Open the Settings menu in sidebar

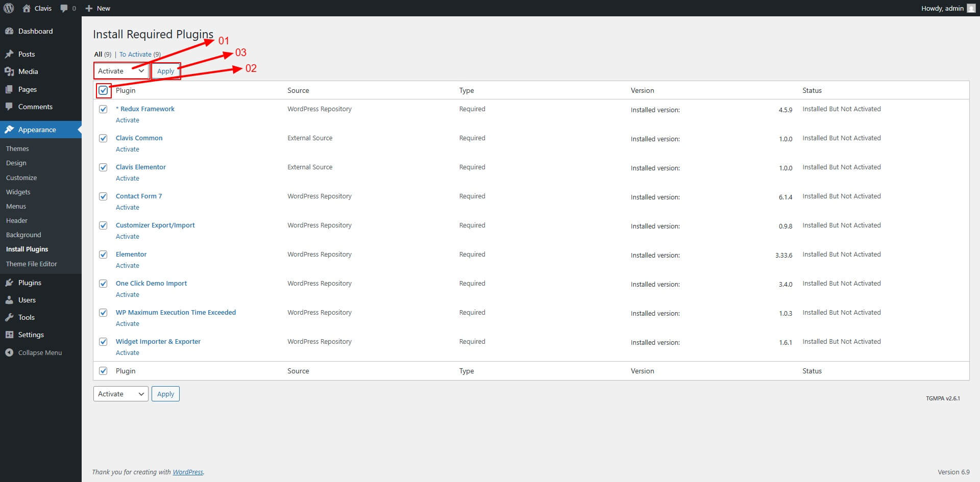(31, 335)
